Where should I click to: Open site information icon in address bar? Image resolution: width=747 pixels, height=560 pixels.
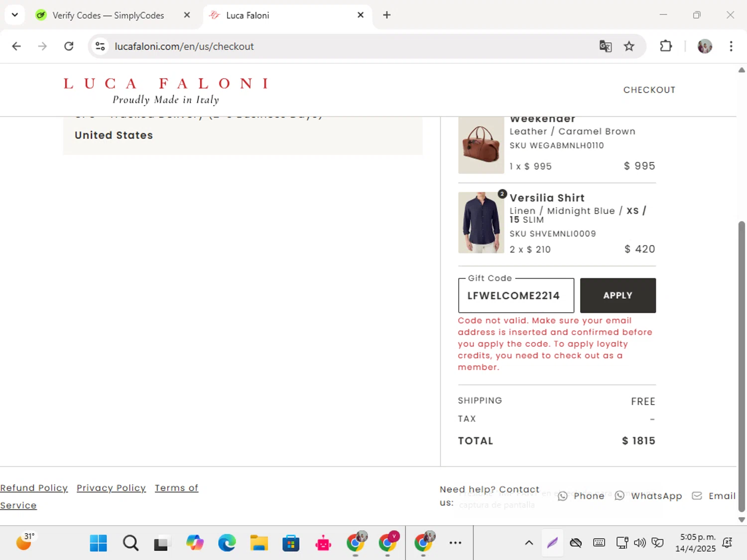(x=100, y=46)
